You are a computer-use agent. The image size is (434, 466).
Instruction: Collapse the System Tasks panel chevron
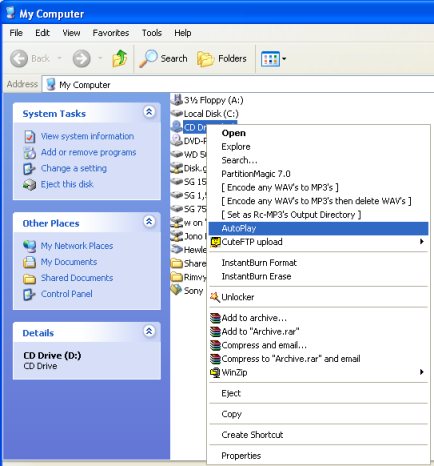[x=149, y=112]
